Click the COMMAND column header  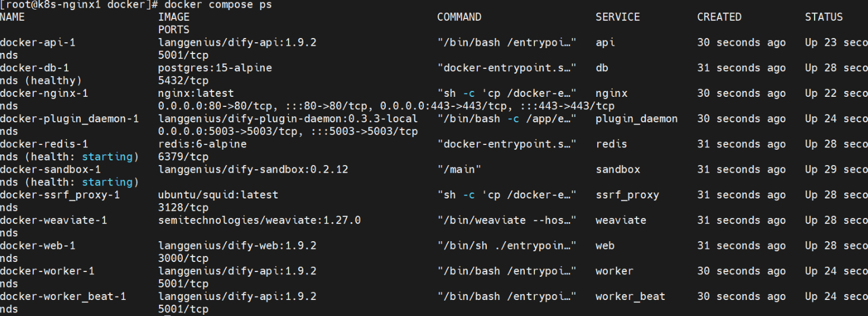(459, 17)
